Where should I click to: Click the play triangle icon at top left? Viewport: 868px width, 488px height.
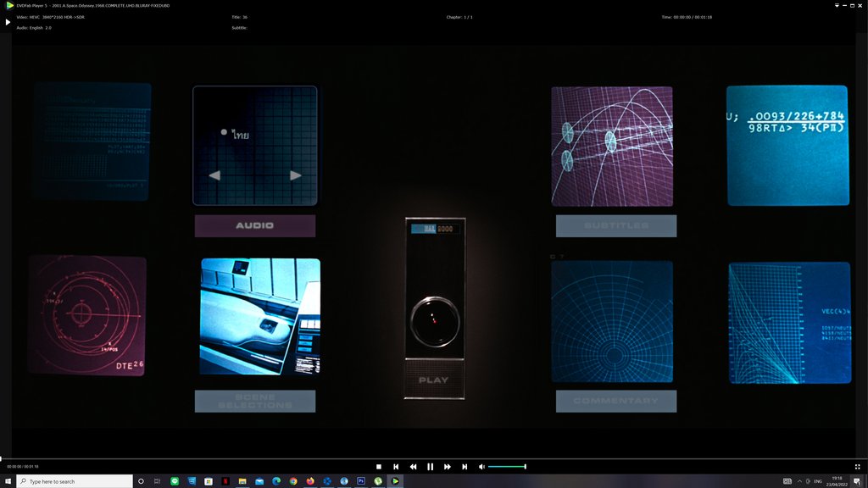(8, 22)
